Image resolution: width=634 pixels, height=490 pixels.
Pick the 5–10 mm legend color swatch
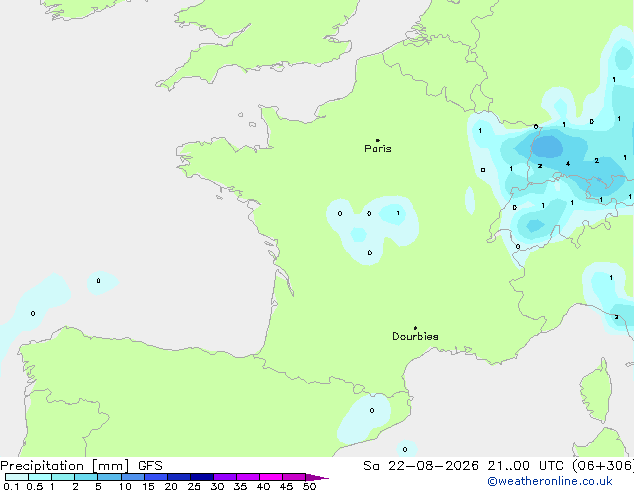[x=109, y=477]
